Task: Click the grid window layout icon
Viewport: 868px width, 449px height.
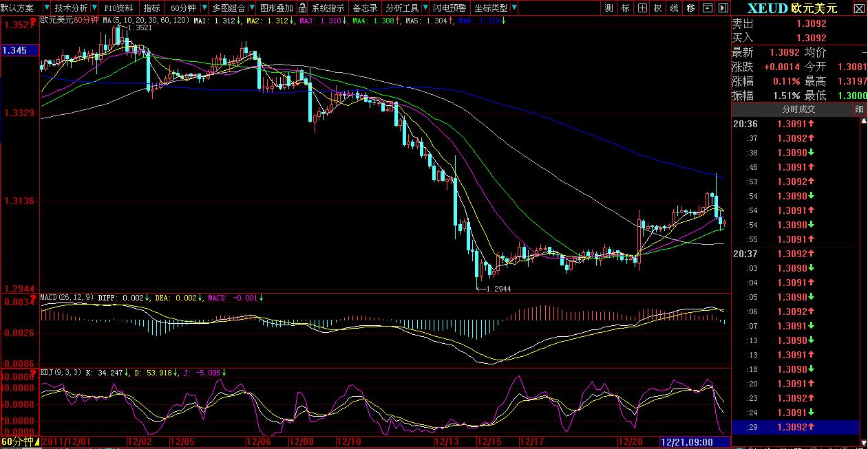Action: tap(642, 8)
